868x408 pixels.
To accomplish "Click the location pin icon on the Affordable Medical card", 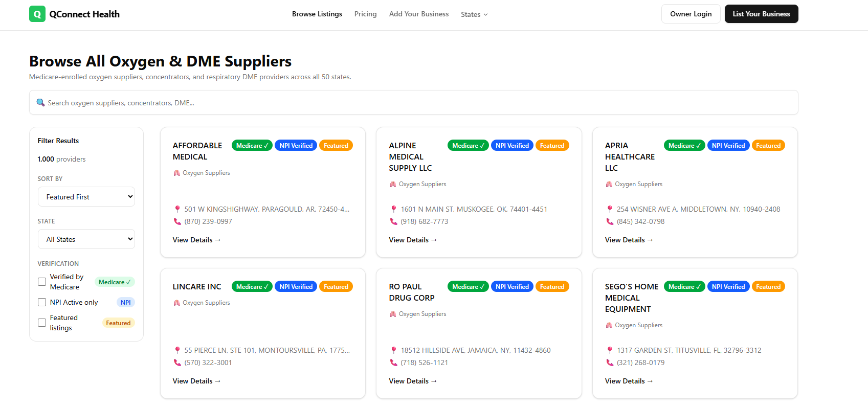I will click(177, 209).
